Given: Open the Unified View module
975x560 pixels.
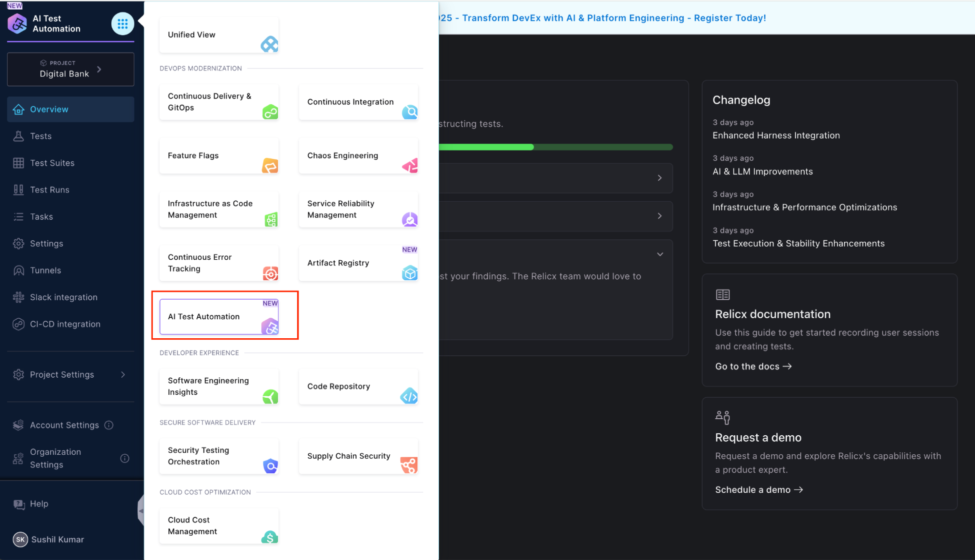Looking at the screenshot, I should point(219,35).
